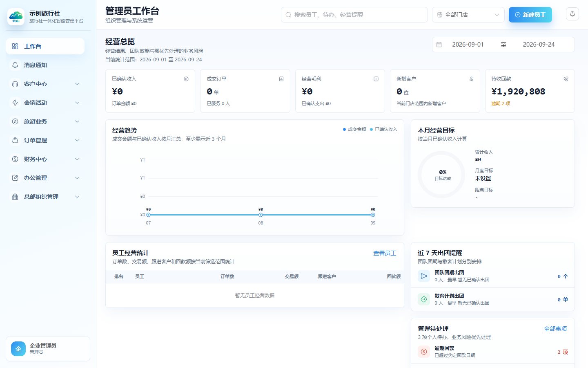Click the 客户中心 headset icon

15,84
